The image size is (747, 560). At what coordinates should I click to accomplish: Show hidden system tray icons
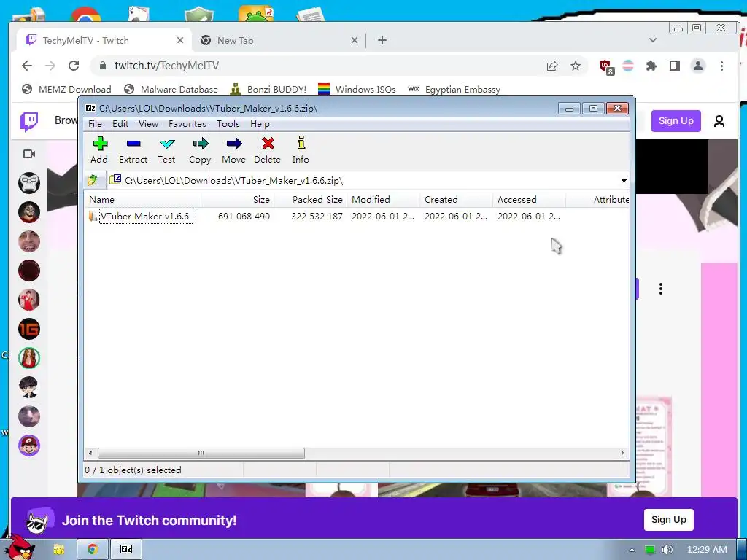pyautogui.click(x=632, y=550)
